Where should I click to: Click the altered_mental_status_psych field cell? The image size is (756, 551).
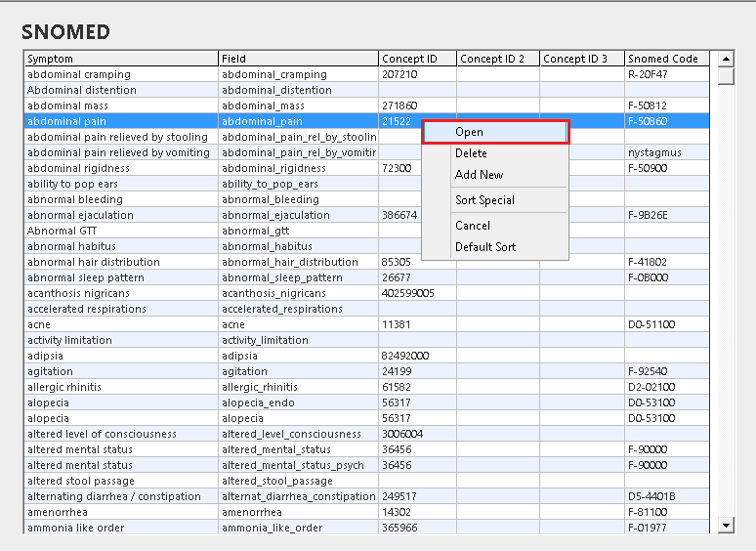[299, 465]
